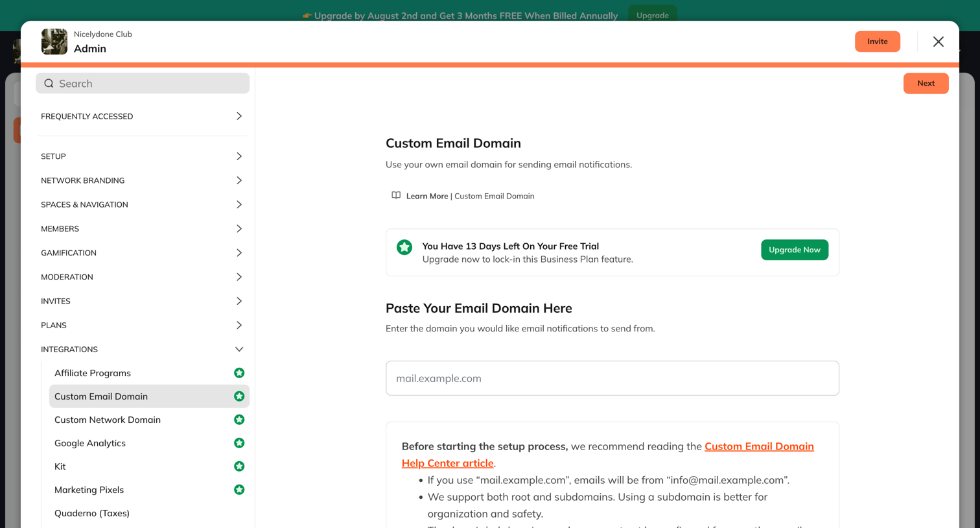Open the Custom Email Domain Help Center article link
Image resolution: width=980 pixels, height=528 pixels.
point(607,455)
